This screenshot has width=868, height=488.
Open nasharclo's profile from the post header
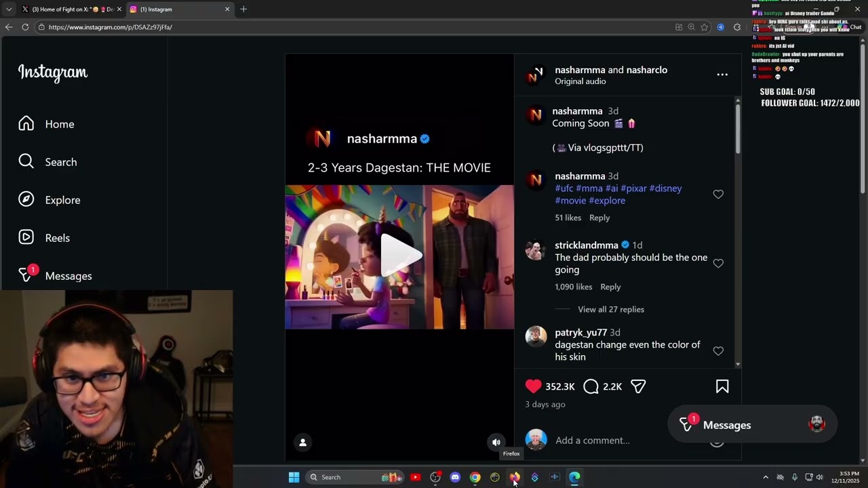[647, 70]
